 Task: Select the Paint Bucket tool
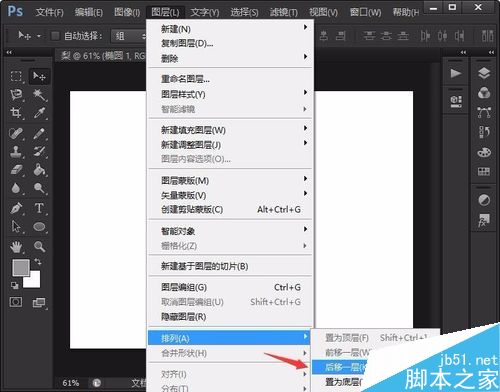click(39, 170)
